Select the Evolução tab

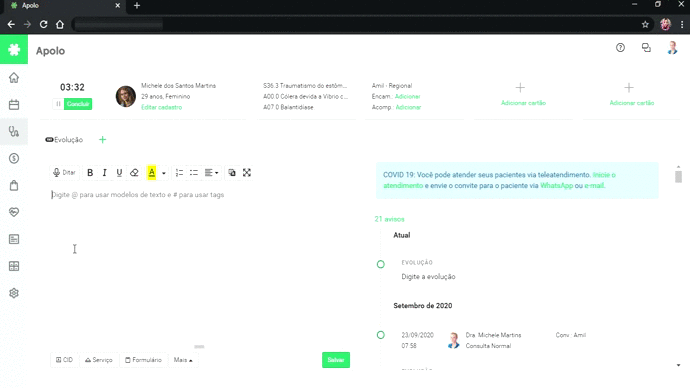pos(64,140)
